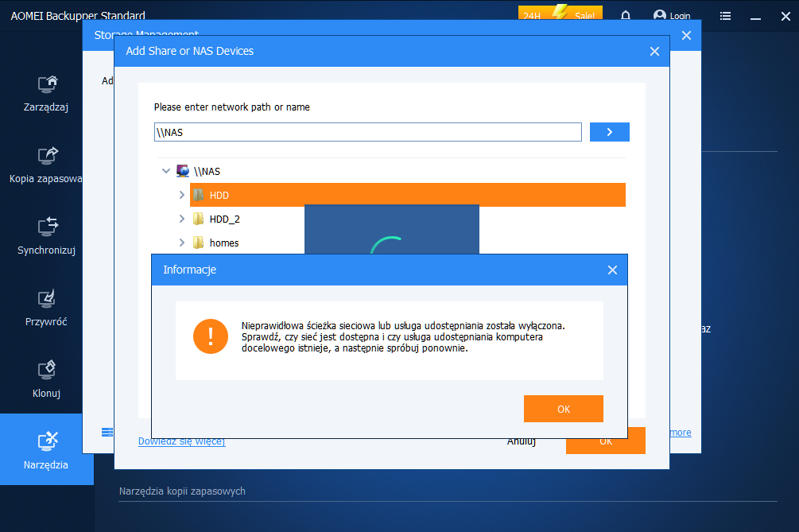This screenshot has width=799, height=532.
Task: Click the HDD_2 folder icon
Action: [x=198, y=219]
